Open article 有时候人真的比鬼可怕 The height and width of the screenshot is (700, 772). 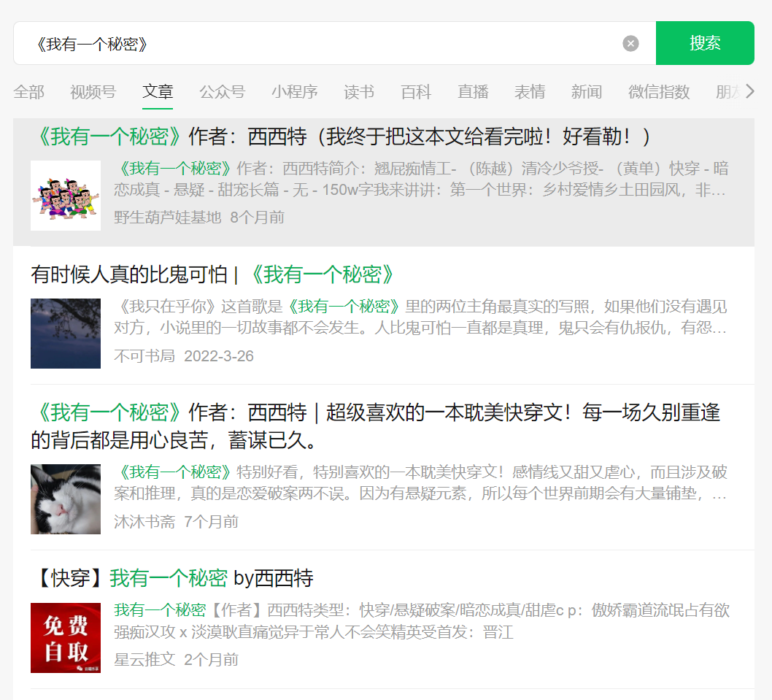coord(212,274)
